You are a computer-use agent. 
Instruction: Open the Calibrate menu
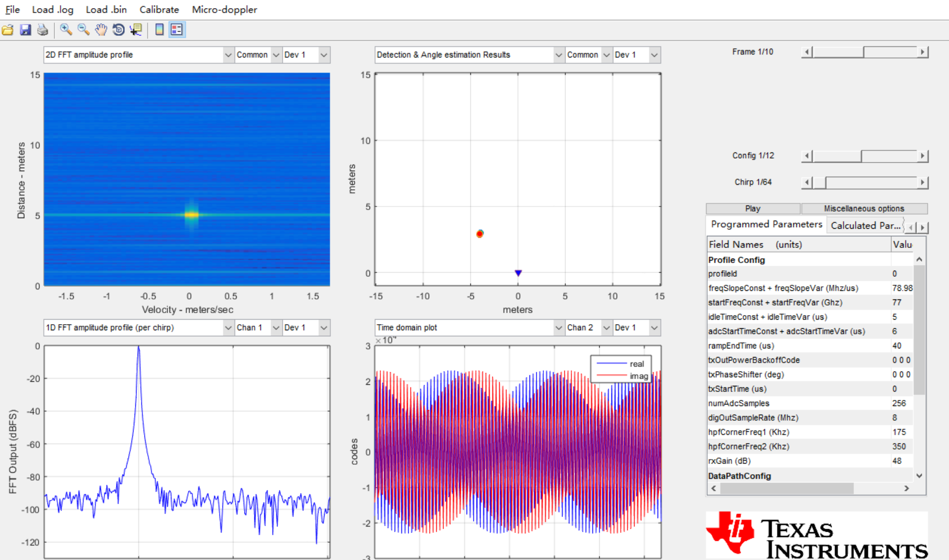(x=159, y=10)
